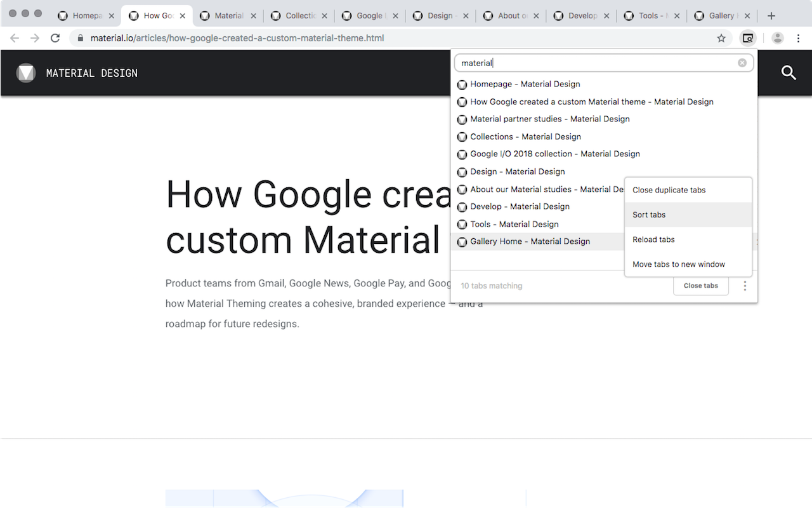This screenshot has height=508, width=812.
Task: Select Tools - Material Design result
Action: click(x=538, y=224)
